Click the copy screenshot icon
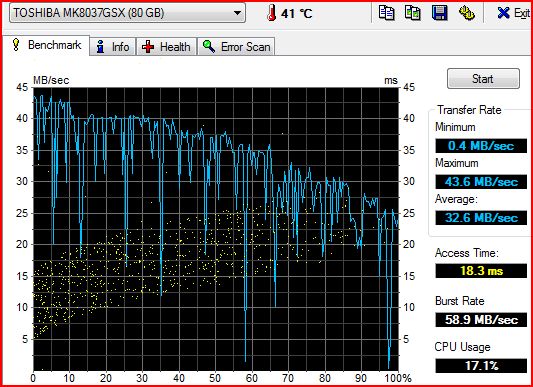Image resolution: width=533 pixels, height=387 pixels. click(x=413, y=13)
